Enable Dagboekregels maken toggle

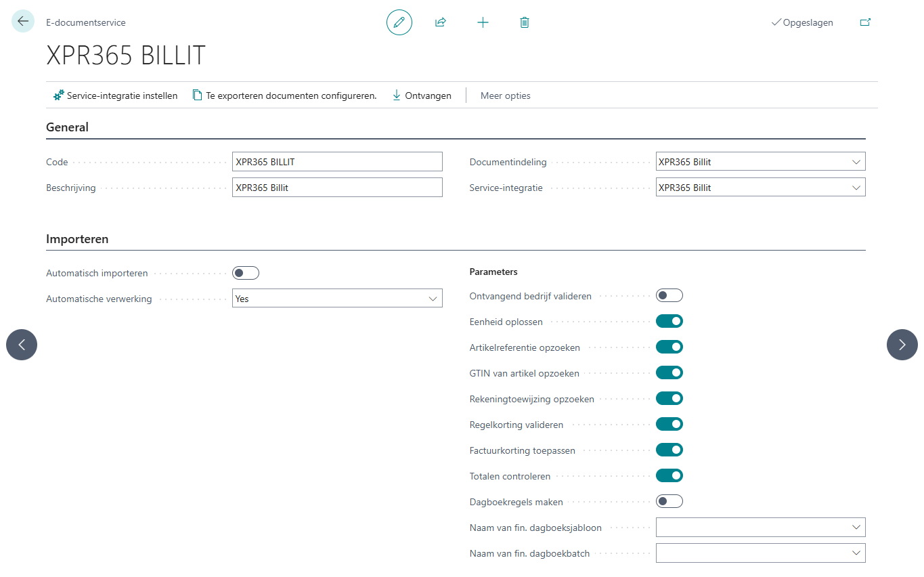(x=669, y=501)
